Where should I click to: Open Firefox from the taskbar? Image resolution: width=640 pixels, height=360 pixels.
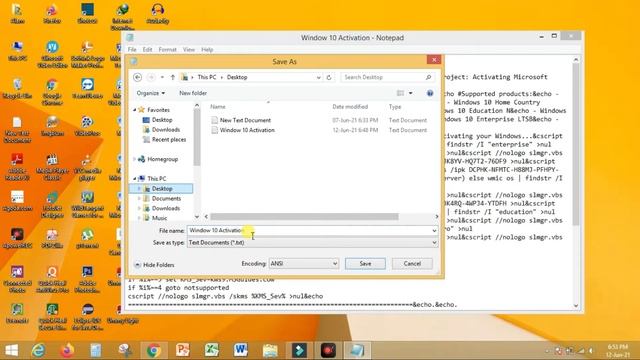67,351
